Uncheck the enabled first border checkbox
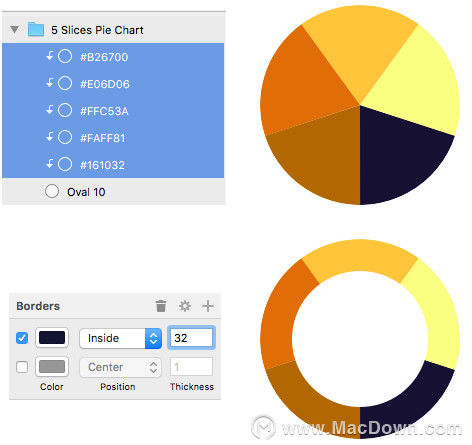The width and height of the screenshot is (472, 445). click(x=22, y=338)
